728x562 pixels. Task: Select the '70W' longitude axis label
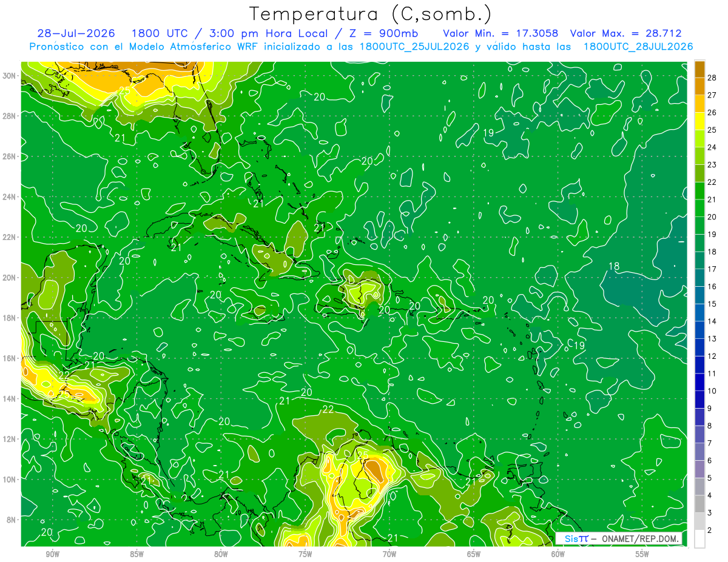(389, 554)
